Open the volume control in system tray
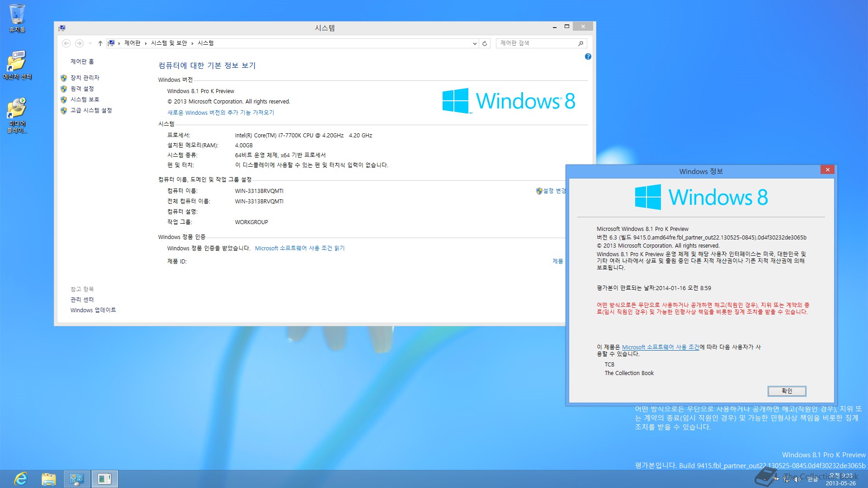868x488 pixels. point(798,479)
